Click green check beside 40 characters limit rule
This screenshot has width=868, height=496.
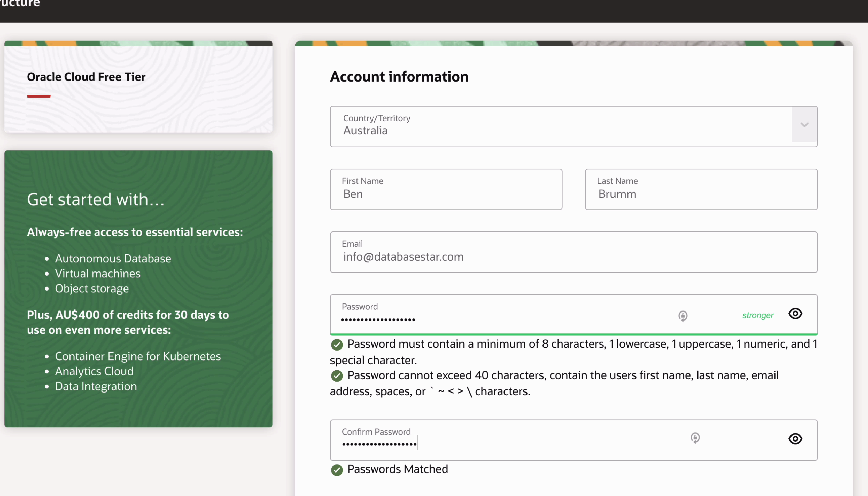(337, 376)
